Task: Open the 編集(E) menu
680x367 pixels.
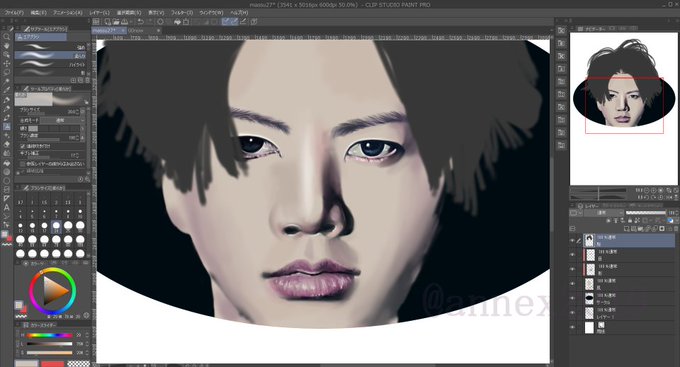Action: [39, 13]
